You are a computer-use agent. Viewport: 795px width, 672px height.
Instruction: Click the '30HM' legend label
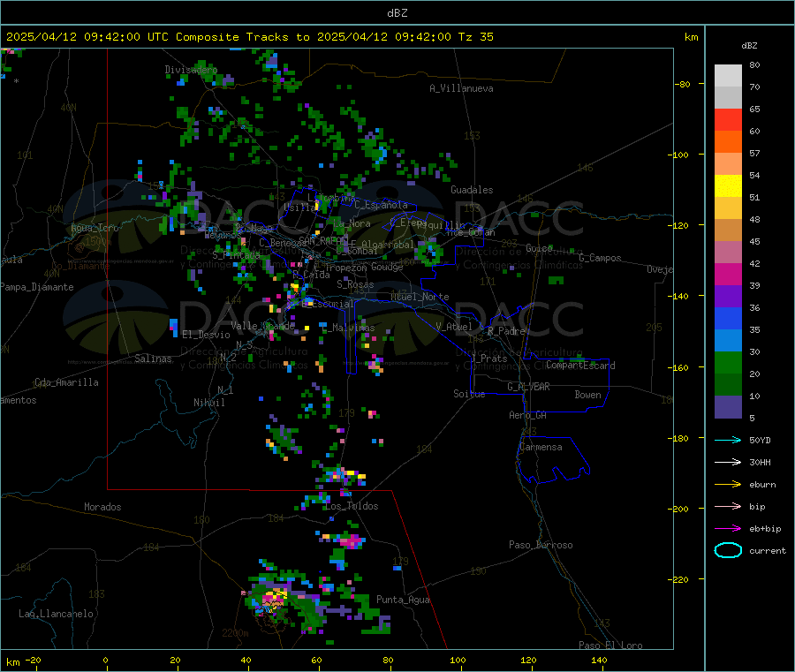pyautogui.click(x=760, y=462)
